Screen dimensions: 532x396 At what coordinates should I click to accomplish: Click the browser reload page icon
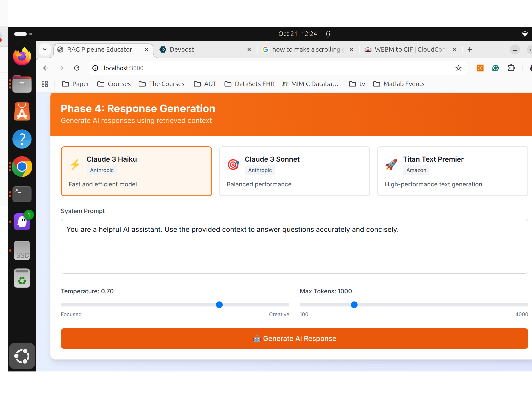(76, 68)
